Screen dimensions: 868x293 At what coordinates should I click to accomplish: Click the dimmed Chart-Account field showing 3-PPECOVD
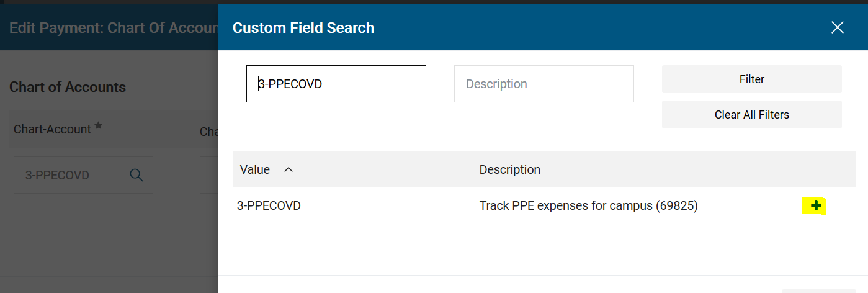83,175
